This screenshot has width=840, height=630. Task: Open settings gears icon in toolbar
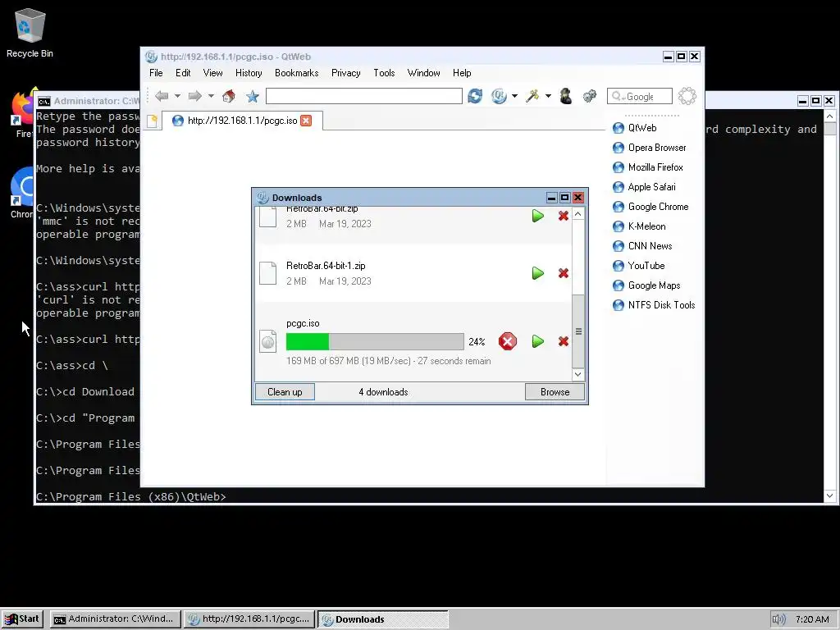click(x=589, y=96)
